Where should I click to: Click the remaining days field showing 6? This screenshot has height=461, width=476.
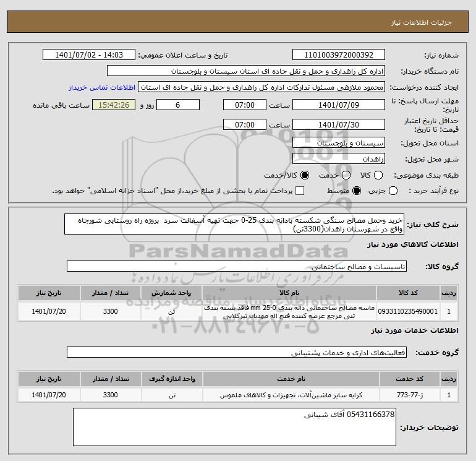pos(178,105)
